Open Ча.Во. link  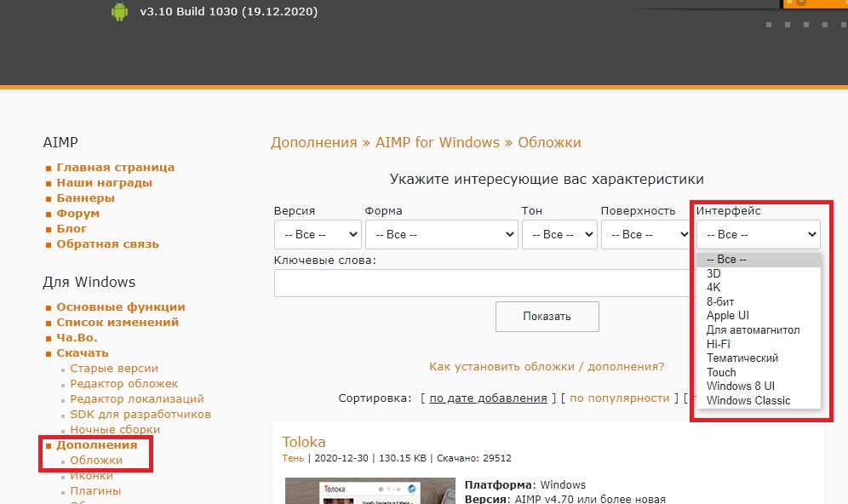click(77, 337)
